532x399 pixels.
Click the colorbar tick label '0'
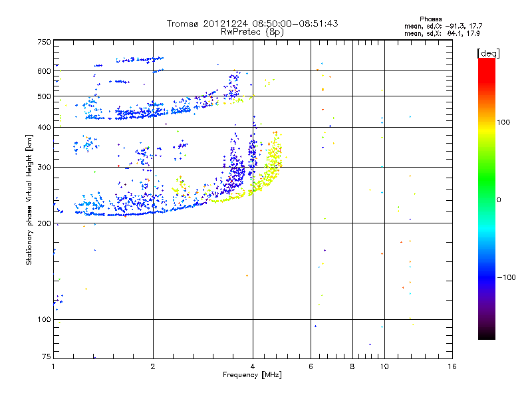point(499,200)
